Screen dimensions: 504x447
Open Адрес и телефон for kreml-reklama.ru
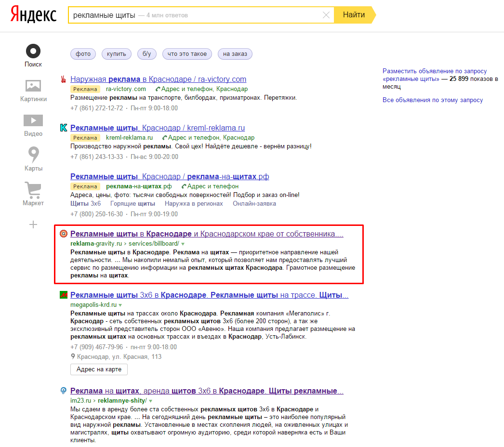click(x=208, y=138)
